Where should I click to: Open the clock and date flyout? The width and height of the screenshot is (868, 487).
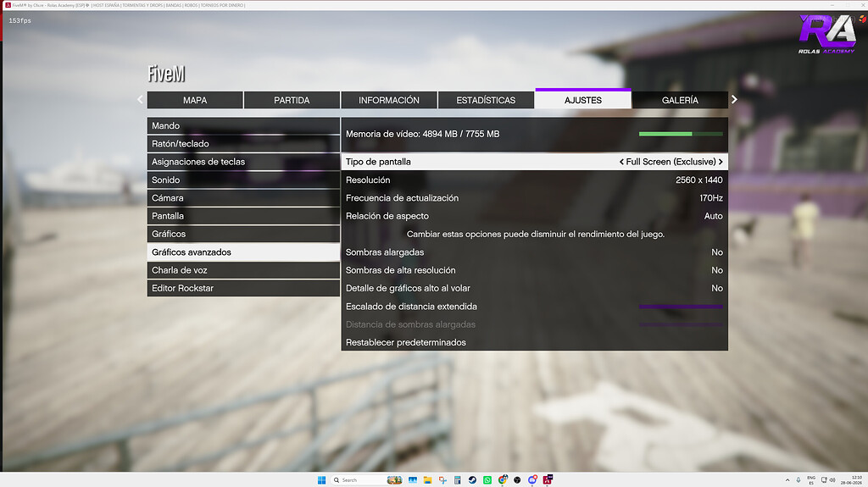point(851,480)
